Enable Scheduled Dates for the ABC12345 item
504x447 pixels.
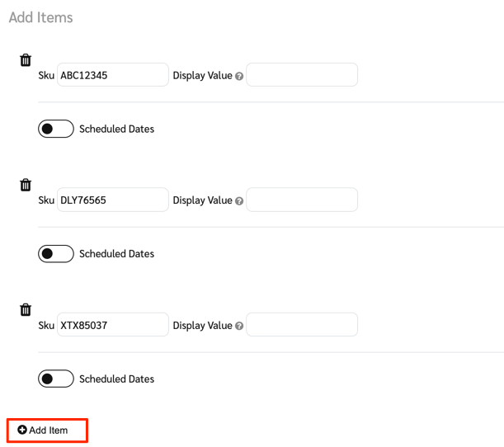pyautogui.click(x=55, y=129)
